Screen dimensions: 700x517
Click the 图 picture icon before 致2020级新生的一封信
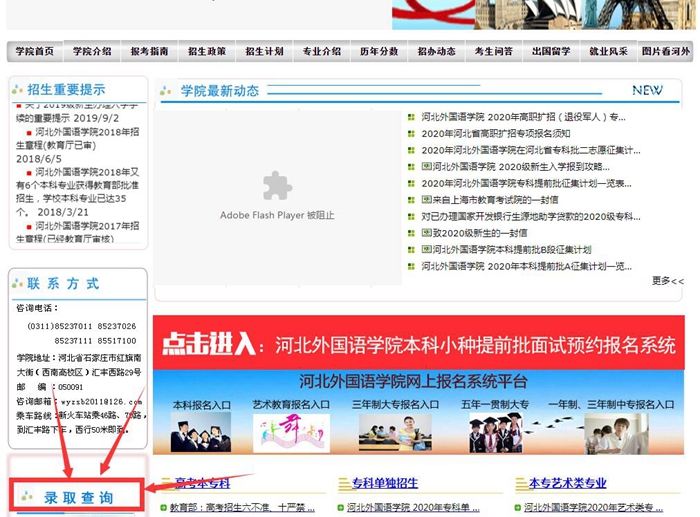pos(426,233)
